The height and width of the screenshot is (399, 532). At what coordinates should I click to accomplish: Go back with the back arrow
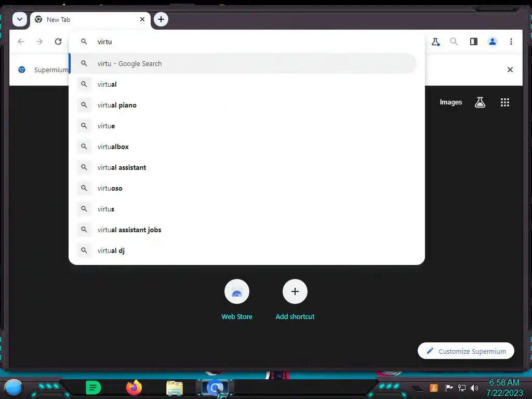[x=21, y=42]
